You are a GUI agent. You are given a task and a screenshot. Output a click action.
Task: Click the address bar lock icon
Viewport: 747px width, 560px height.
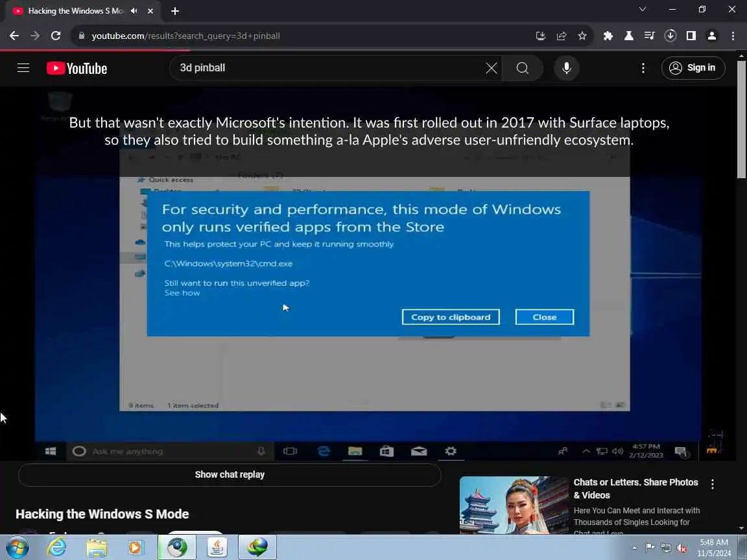pos(82,36)
